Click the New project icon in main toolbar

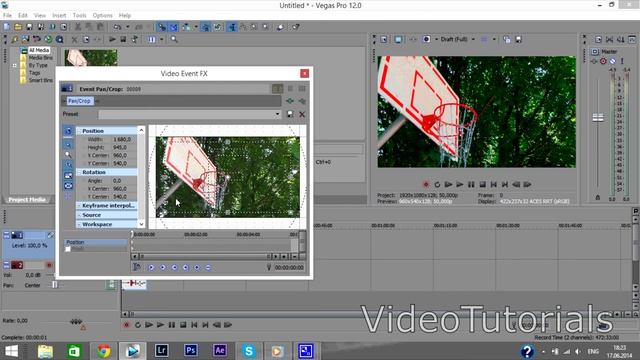coord(7,27)
